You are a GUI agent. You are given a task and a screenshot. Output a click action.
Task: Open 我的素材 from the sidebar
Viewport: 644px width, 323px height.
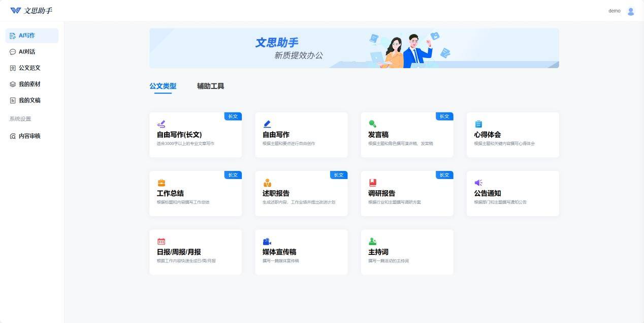click(x=29, y=84)
